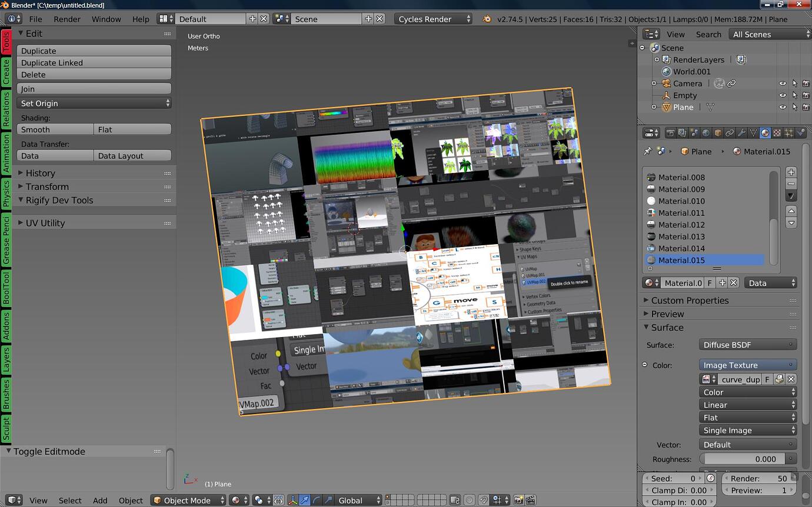Image resolution: width=812 pixels, height=507 pixels.
Task: Remove the material slot with minus button
Action: tap(791, 184)
